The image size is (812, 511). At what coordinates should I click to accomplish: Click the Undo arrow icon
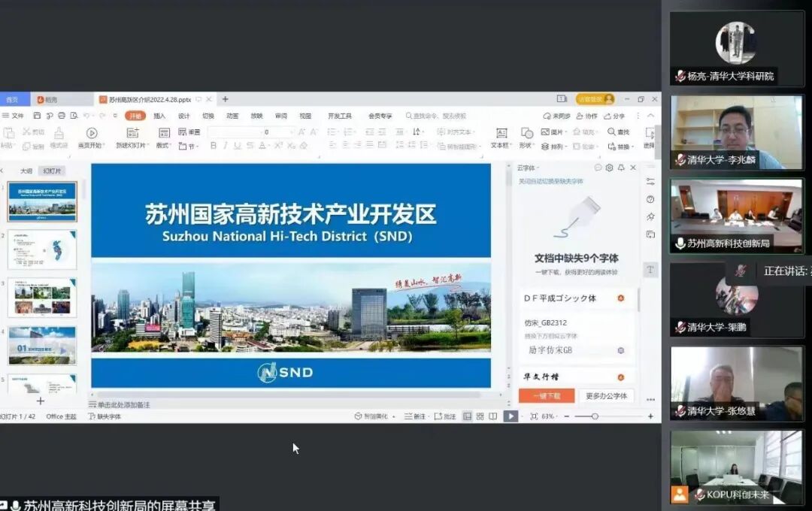tap(86, 116)
